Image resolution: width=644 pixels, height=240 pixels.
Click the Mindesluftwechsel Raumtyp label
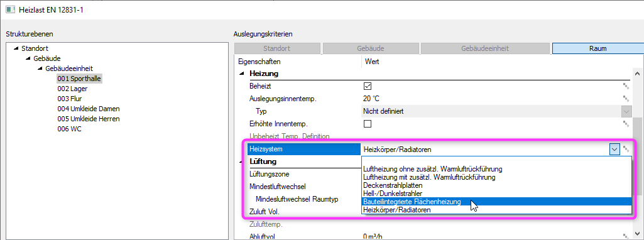tap(297, 199)
